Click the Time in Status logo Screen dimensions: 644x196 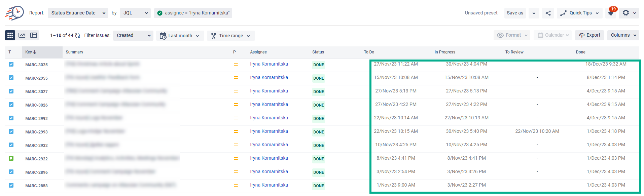(14, 13)
